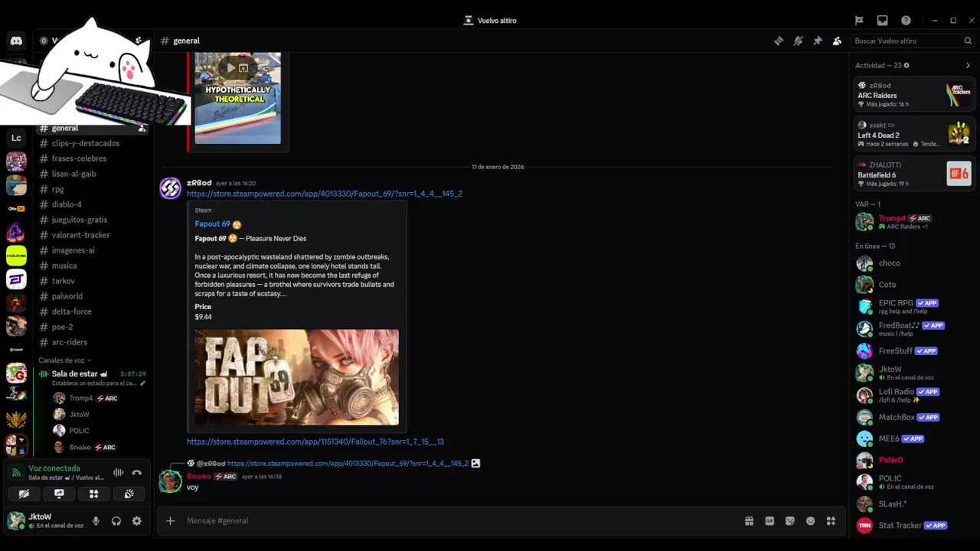
Task: Toggle the member list visibility
Action: click(837, 41)
